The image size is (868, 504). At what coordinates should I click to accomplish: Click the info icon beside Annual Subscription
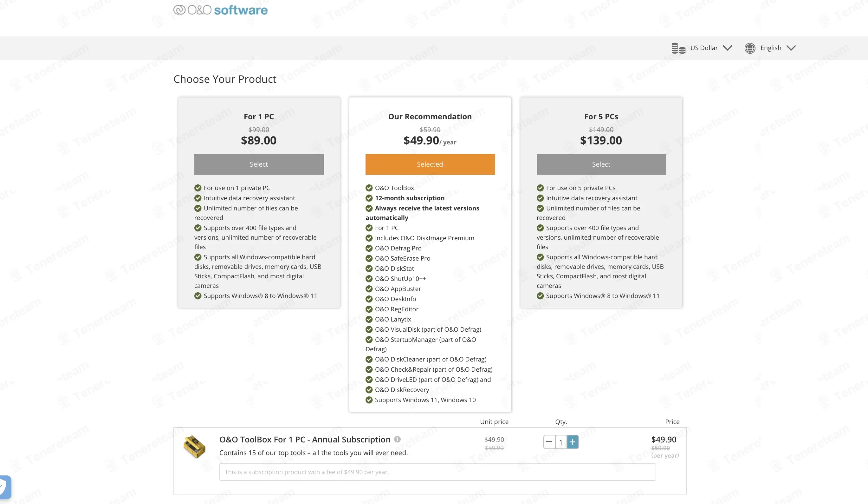(397, 439)
